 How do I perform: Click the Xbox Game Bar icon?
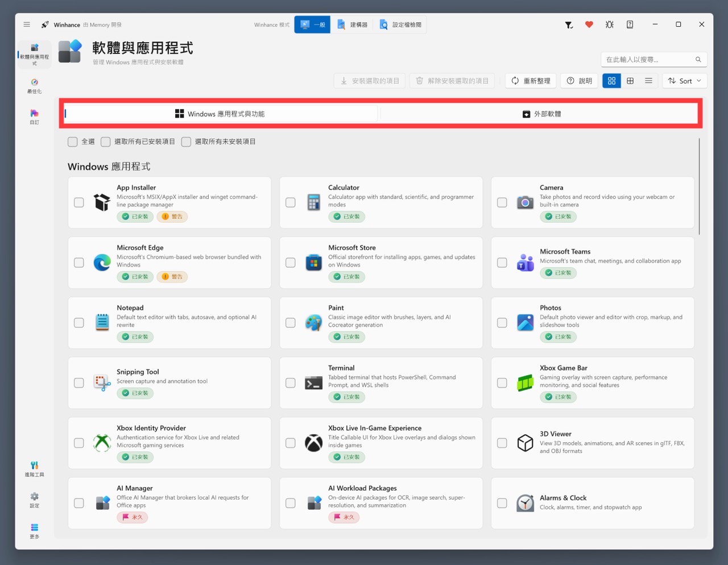pos(526,383)
